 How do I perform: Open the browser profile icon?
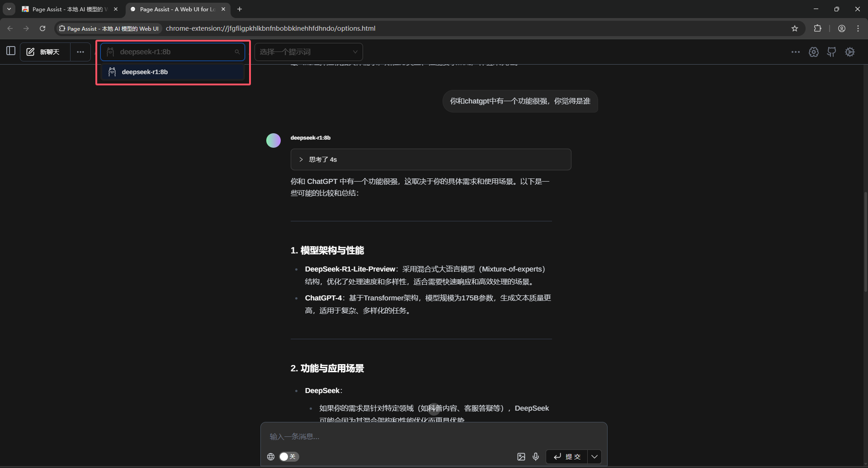[842, 28]
